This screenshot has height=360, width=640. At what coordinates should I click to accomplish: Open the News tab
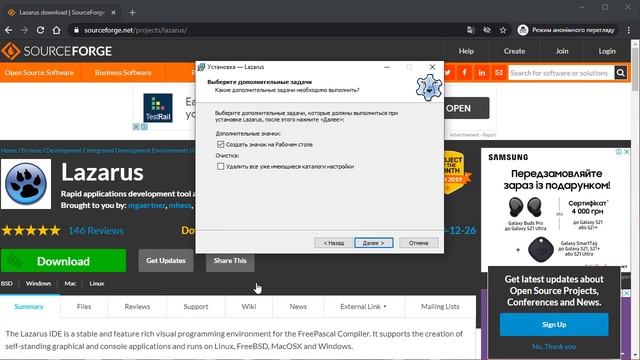(x=298, y=307)
